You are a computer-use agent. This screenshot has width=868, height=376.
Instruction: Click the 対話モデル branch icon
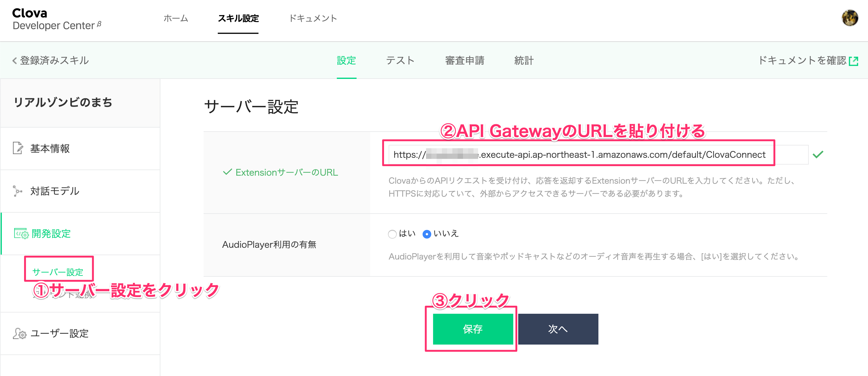17,191
